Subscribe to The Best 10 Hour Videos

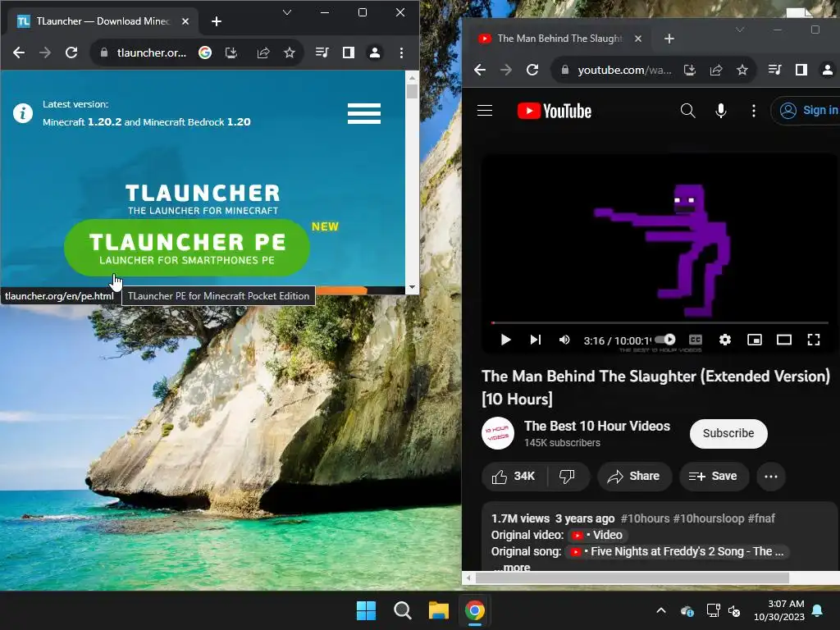pos(728,433)
